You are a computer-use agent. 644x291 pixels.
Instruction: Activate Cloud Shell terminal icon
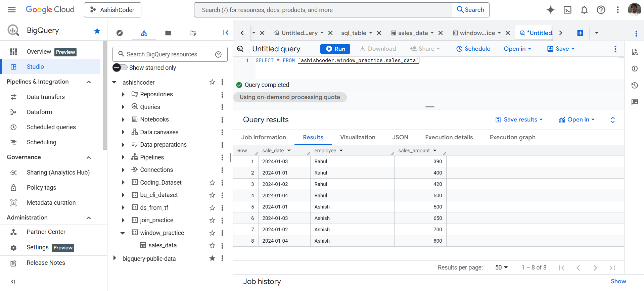point(567,10)
